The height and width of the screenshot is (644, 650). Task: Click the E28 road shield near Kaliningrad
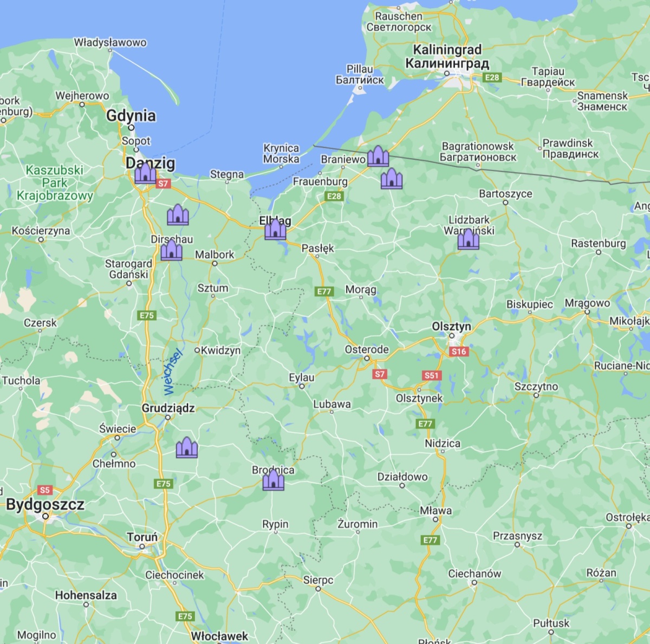click(492, 77)
